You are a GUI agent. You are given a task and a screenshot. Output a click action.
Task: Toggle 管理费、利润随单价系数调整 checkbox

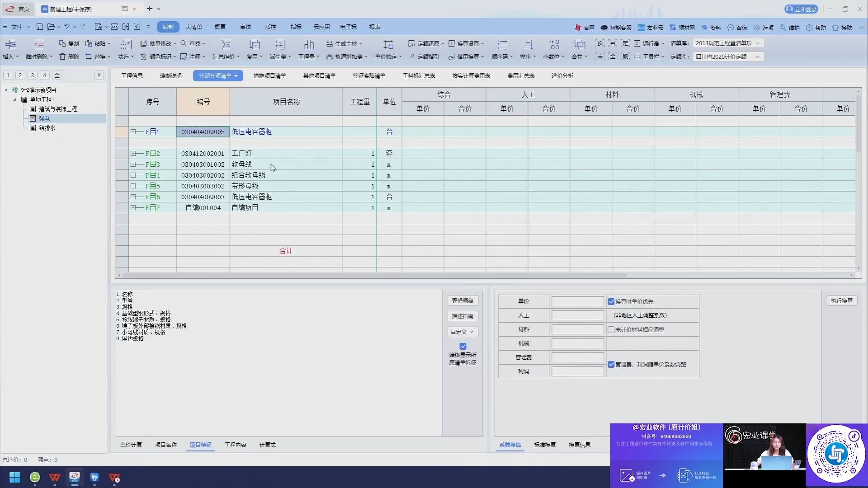[612, 364]
